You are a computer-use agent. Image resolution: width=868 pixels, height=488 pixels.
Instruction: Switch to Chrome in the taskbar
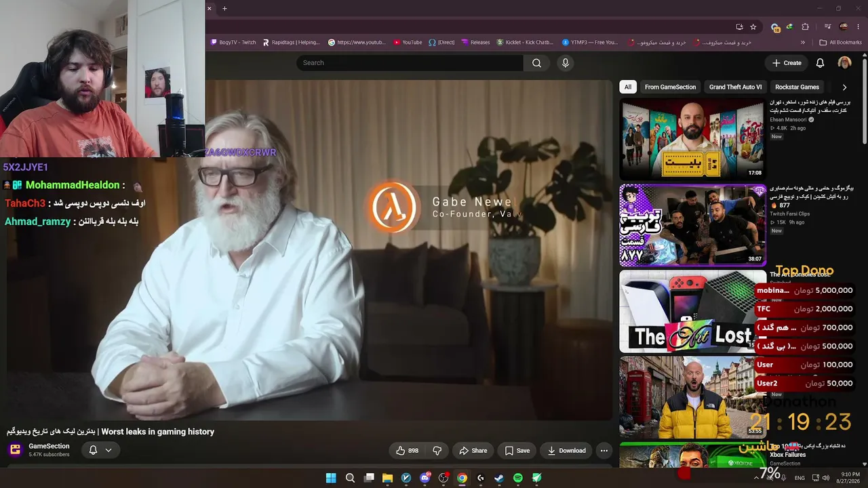pyautogui.click(x=462, y=478)
